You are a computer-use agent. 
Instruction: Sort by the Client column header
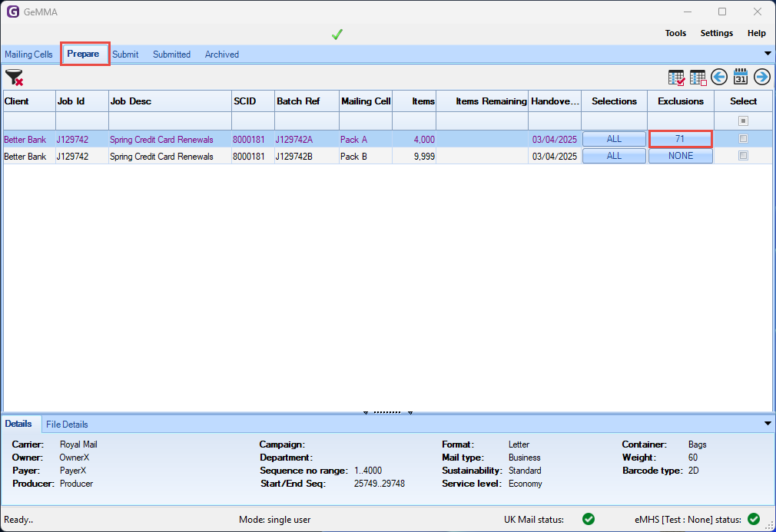pyautogui.click(x=29, y=101)
